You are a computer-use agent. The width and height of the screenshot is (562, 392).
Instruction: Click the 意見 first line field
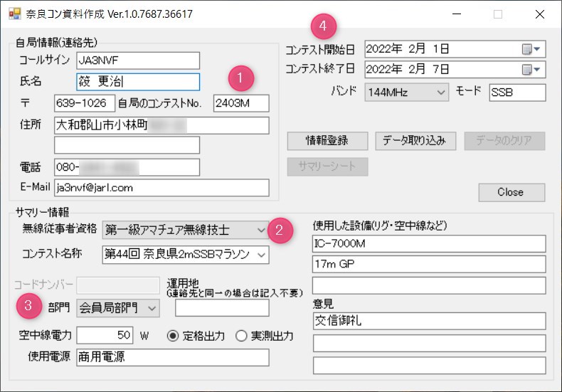pyautogui.click(x=428, y=321)
